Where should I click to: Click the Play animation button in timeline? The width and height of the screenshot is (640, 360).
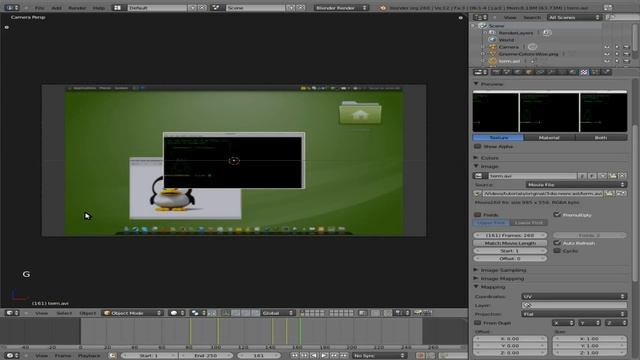coord(324,356)
